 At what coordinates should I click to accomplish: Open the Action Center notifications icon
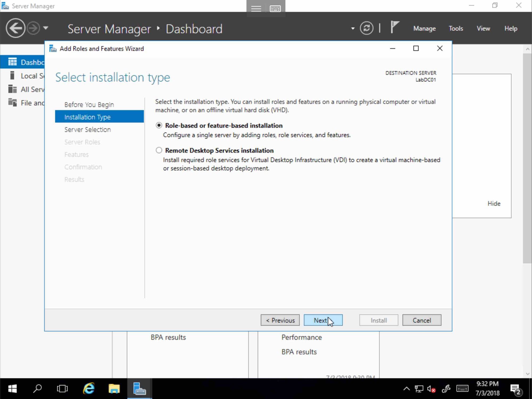516,389
